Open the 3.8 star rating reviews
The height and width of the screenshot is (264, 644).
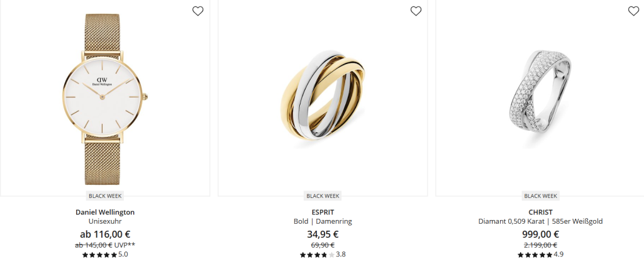tap(323, 255)
